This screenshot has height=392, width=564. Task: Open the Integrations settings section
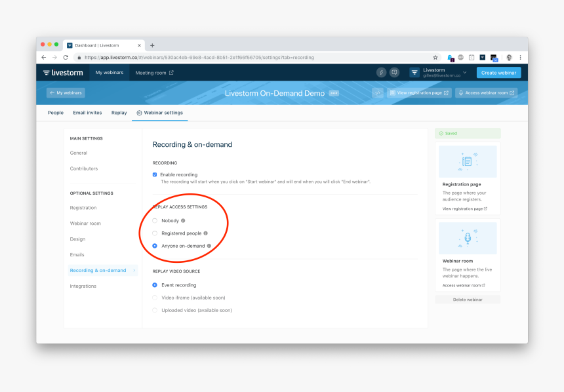pos(83,286)
